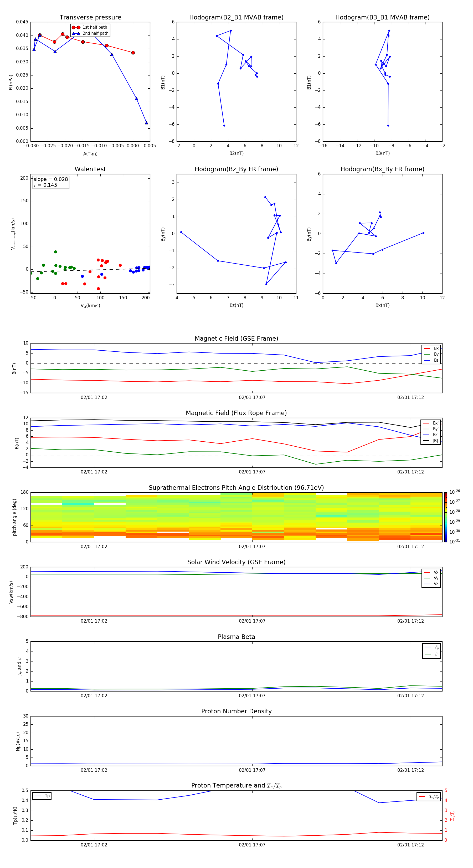Screen dimensions: 473x868
Task: Click '2nd half path' legend entry
Action: (90, 33)
